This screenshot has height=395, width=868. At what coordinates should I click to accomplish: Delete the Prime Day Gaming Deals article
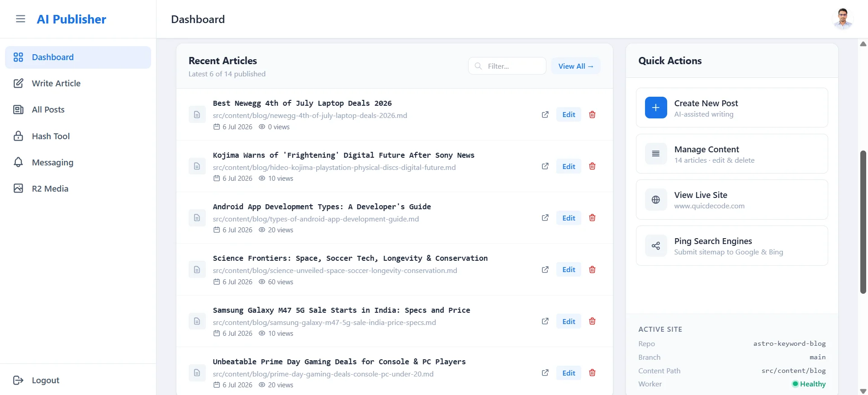[x=592, y=373]
